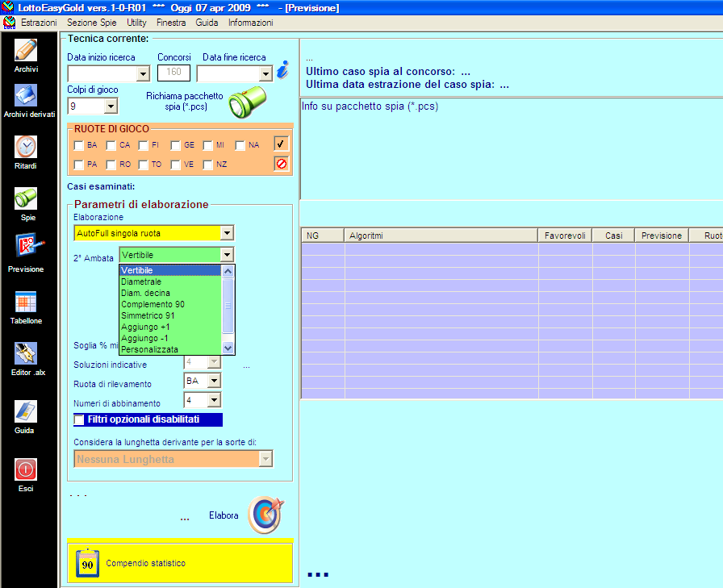Select all wheels with the checkmark button
The image size is (723, 588).
pyautogui.click(x=282, y=144)
